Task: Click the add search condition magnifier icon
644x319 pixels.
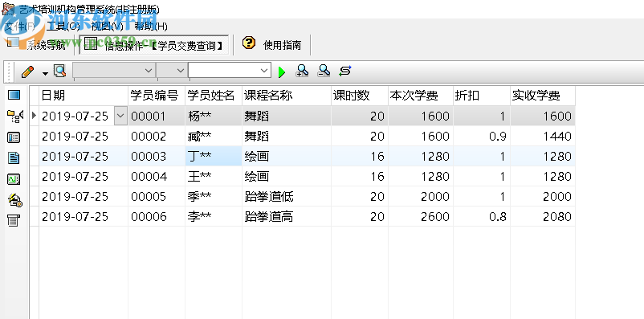Action: [x=302, y=72]
